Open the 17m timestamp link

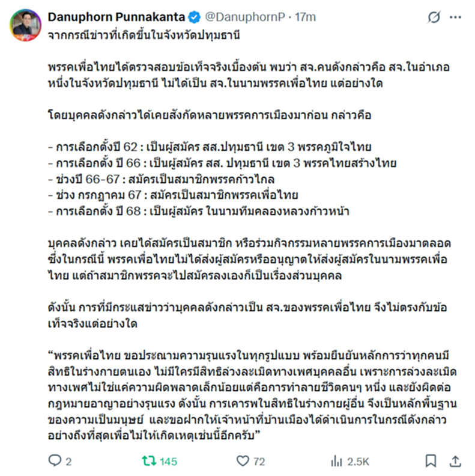tap(305, 17)
